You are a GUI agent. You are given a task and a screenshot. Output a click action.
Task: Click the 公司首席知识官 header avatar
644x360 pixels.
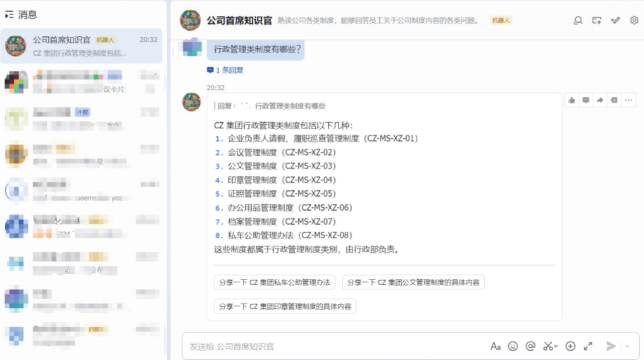pos(190,20)
